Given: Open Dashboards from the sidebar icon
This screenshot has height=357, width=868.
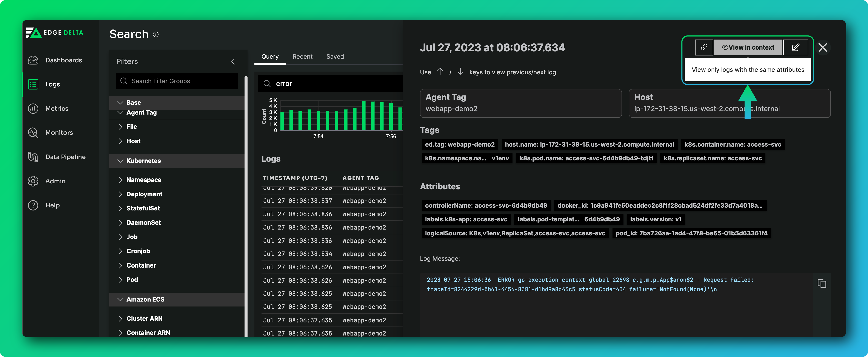Looking at the screenshot, I should tap(33, 60).
